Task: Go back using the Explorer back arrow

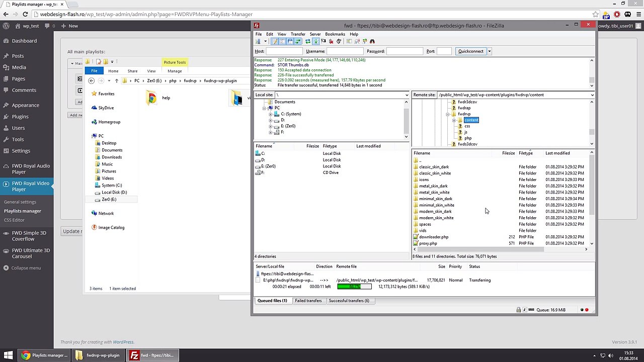Action: pos(91,80)
